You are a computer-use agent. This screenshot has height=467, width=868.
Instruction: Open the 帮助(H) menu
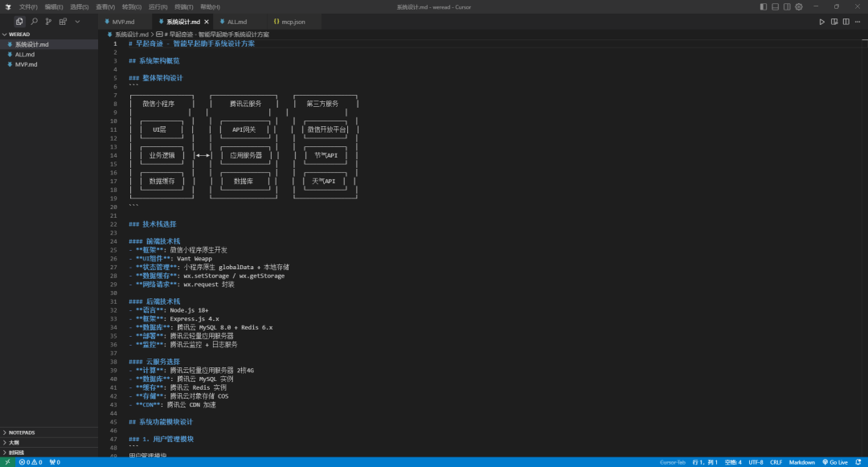tap(210, 7)
